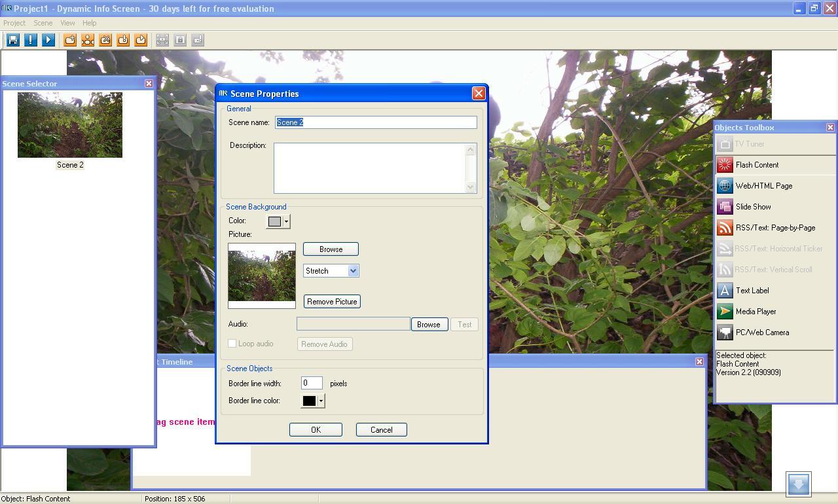Open the Project menu

[x=14, y=23]
